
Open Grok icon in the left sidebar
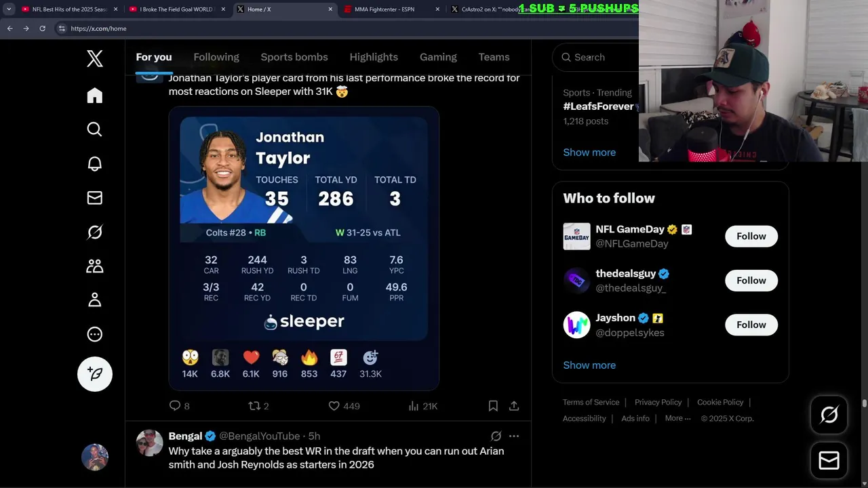tap(95, 232)
